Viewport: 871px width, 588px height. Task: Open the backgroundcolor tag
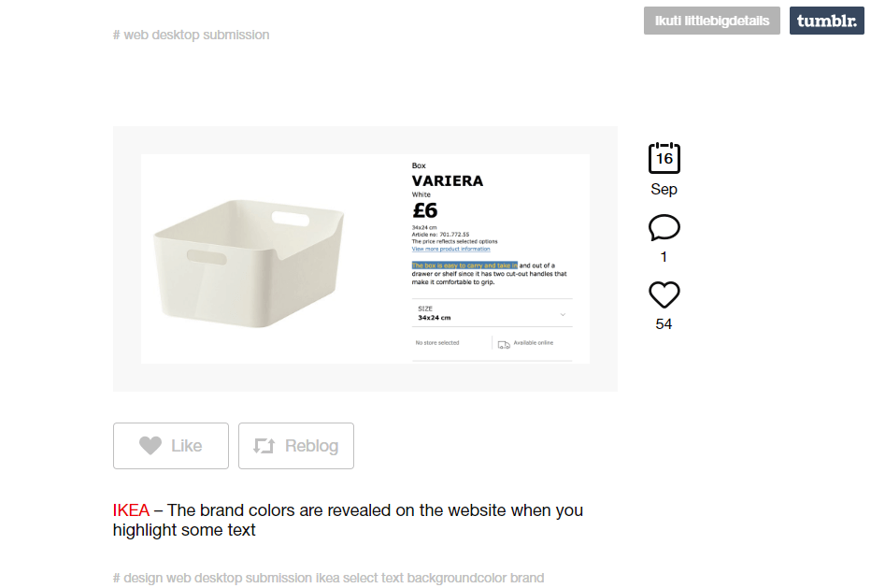[x=457, y=578]
